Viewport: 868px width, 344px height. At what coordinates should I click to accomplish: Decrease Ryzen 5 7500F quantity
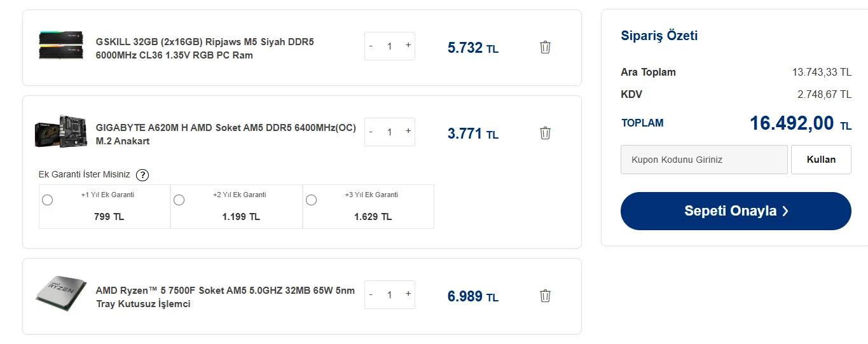point(371,294)
